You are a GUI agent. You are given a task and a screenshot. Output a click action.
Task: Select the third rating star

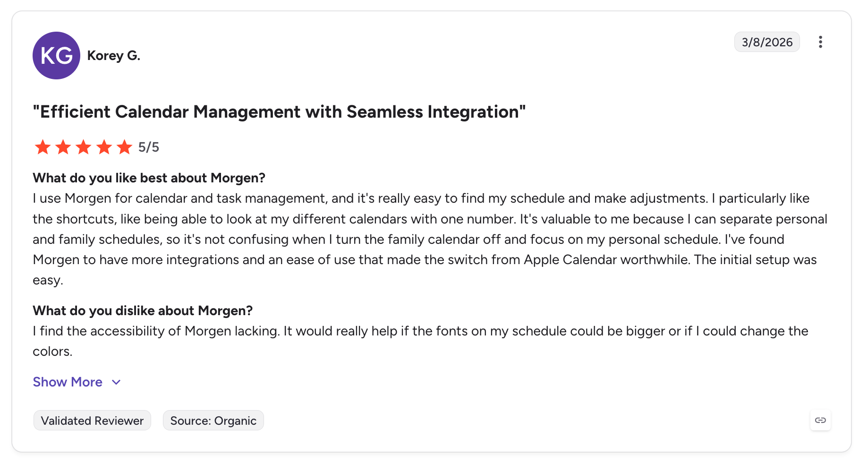tap(84, 147)
